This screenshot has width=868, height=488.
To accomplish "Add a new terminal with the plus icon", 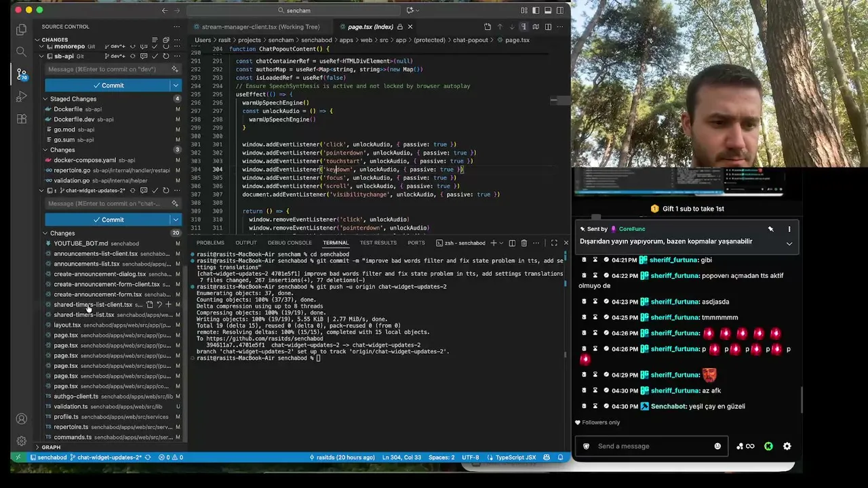I will click(x=493, y=243).
